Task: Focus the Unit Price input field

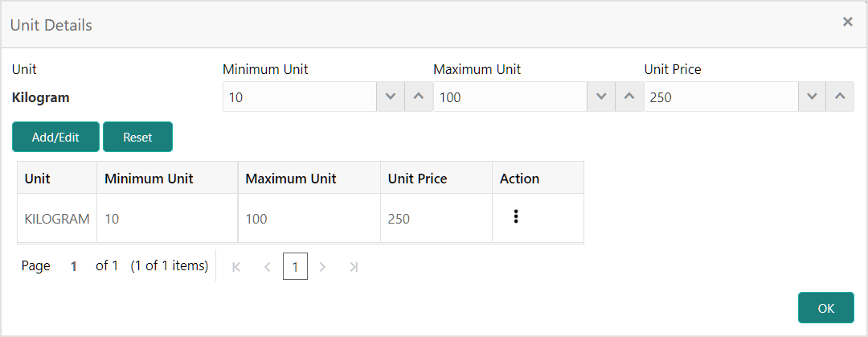Action: click(721, 97)
